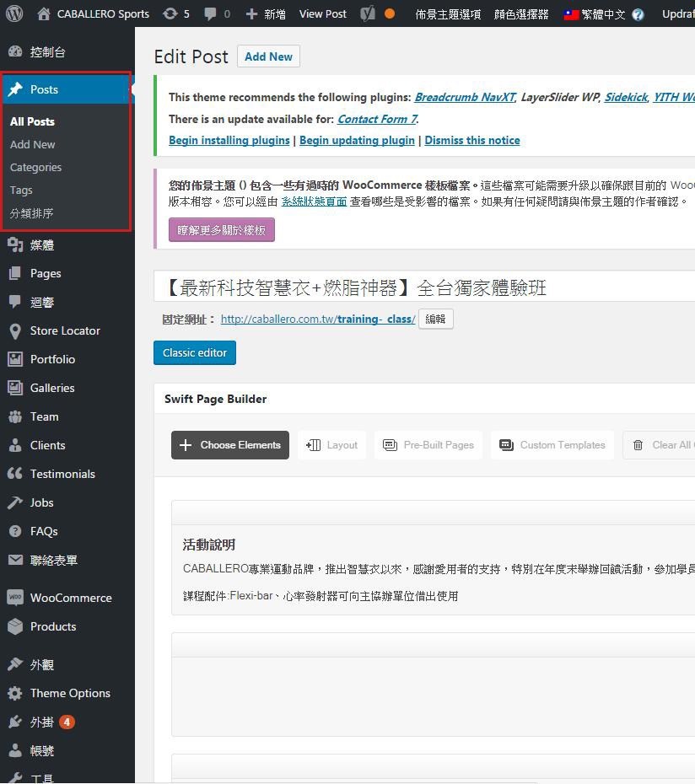Open Categories in the Posts submenu
This screenshot has height=784, width=695.
click(x=35, y=168)
